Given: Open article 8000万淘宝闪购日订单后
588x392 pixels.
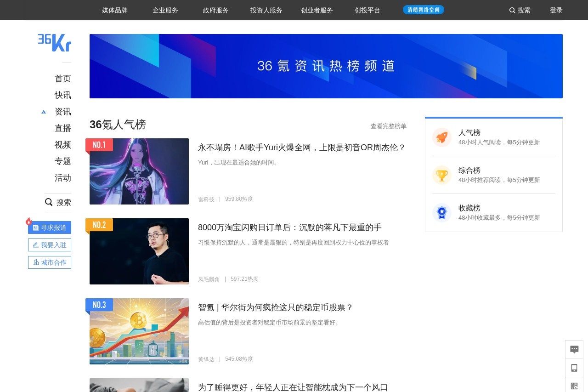Looking at the screenshot, I should [x=290, y=227].
